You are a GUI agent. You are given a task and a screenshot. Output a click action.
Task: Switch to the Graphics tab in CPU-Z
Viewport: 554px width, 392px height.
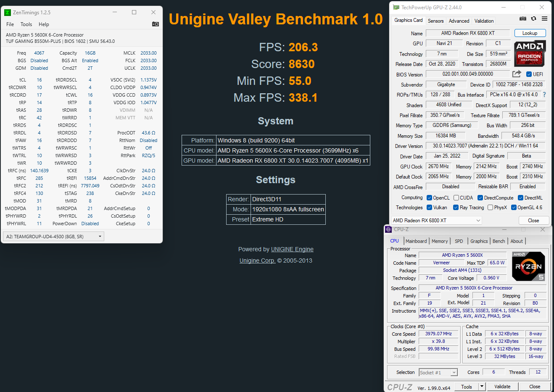point(479,241)
